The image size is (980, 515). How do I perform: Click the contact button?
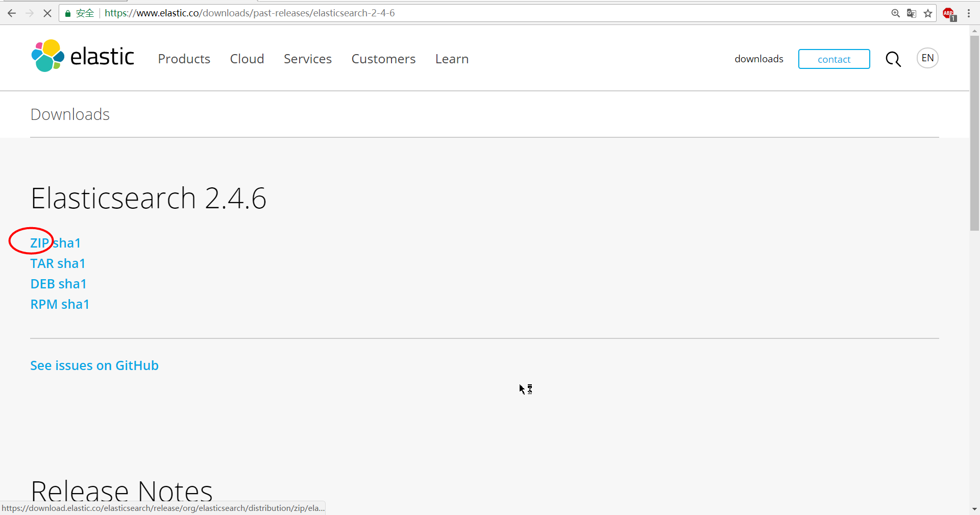(x=834, y=59)
